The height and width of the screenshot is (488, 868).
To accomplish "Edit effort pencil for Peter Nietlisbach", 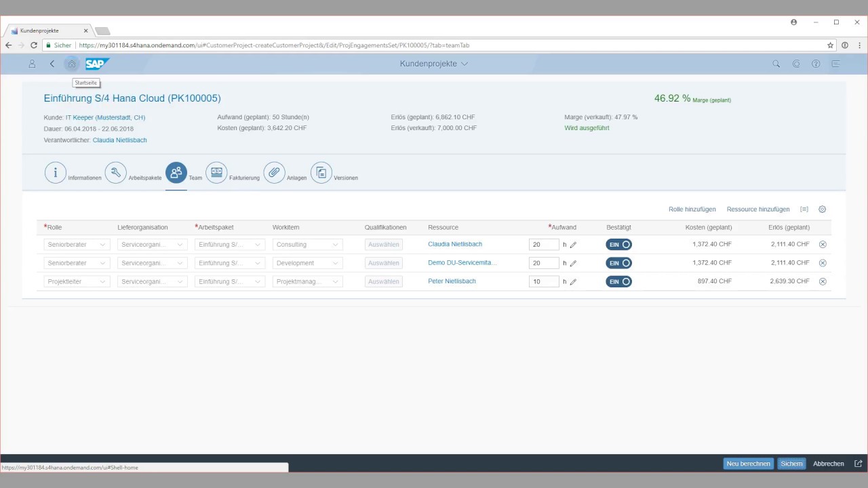I will (x=573, y=281).
